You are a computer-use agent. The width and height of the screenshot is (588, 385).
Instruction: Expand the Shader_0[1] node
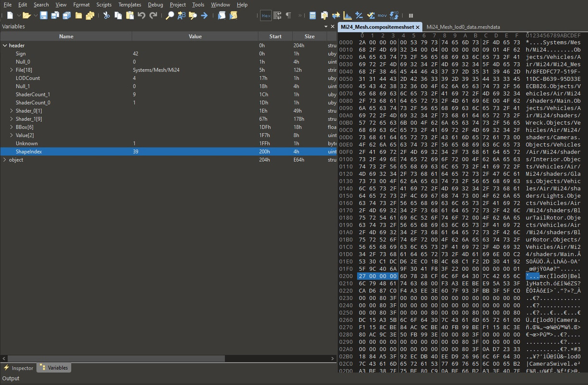pos(12,111)
